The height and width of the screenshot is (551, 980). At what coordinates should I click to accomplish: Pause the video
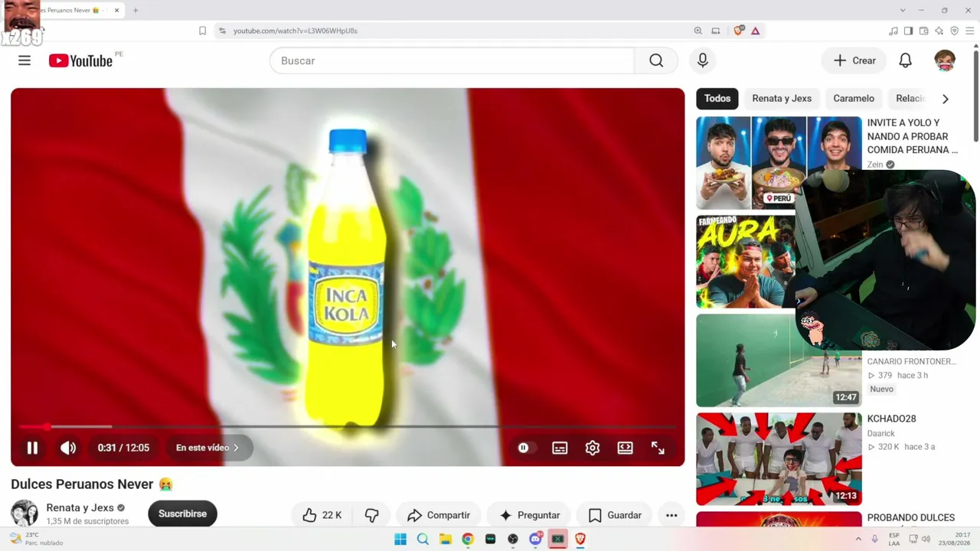pos(32,448)
